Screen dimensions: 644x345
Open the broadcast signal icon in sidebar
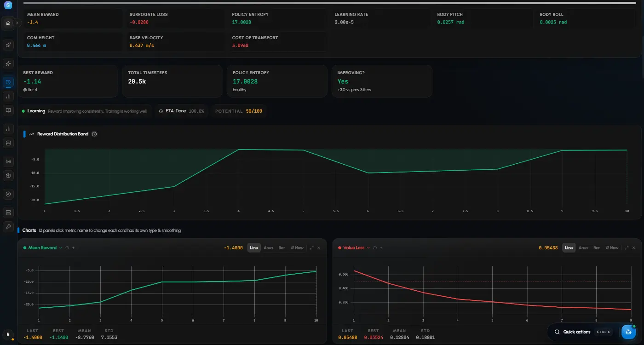coord(8,161)
